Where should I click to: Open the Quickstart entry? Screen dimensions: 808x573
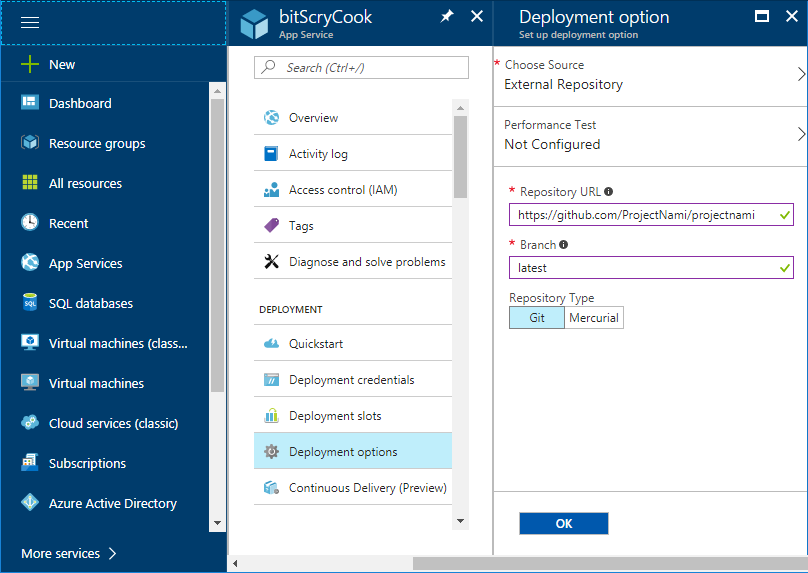353,344
